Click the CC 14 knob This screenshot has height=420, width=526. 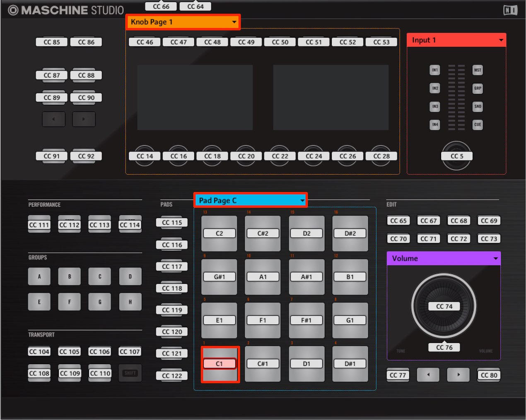coord(145,156)
